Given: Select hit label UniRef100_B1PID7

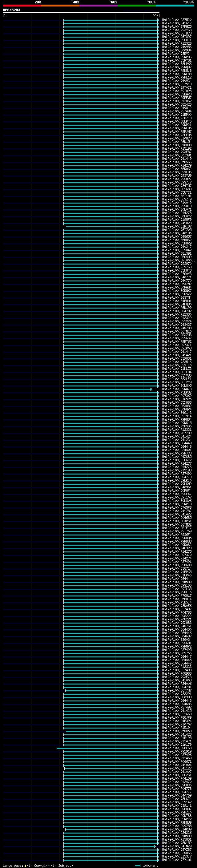Looking at the screenshot, I should (x=176, y=226).
